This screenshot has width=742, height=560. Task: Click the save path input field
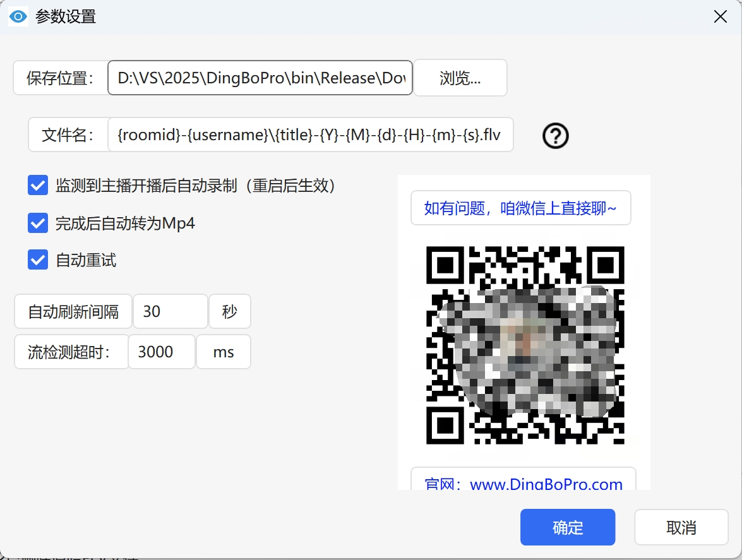pyautogui.click(x=260, y=78)
